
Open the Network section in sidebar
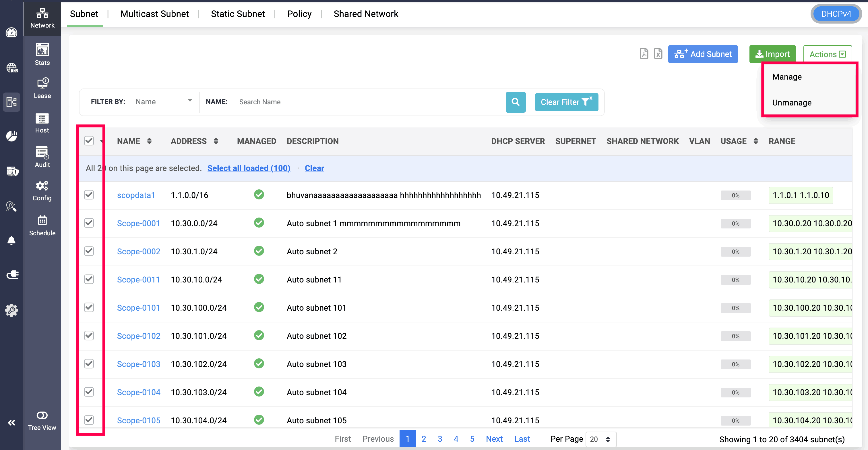(x=42, y=18)
